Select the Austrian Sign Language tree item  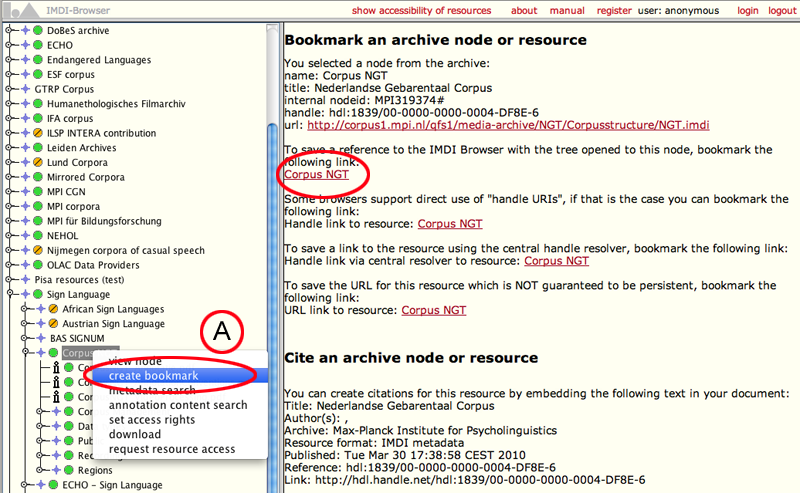(x=113, y=324)
